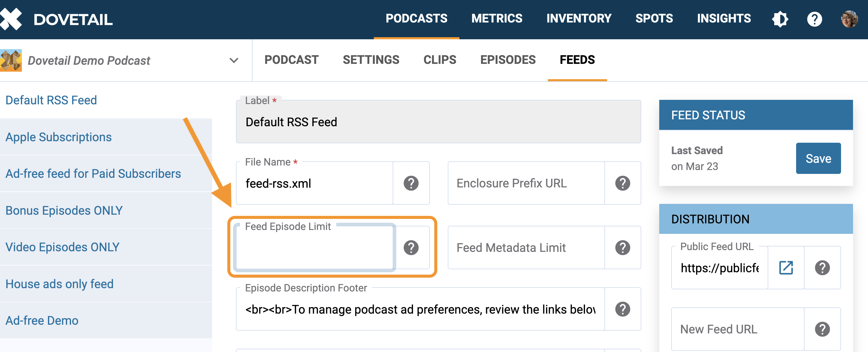Image resolution: width=868 pixels, height=352 pixels.
Task: Click the Dovetail logo icon
Action: tap(11, 19)
